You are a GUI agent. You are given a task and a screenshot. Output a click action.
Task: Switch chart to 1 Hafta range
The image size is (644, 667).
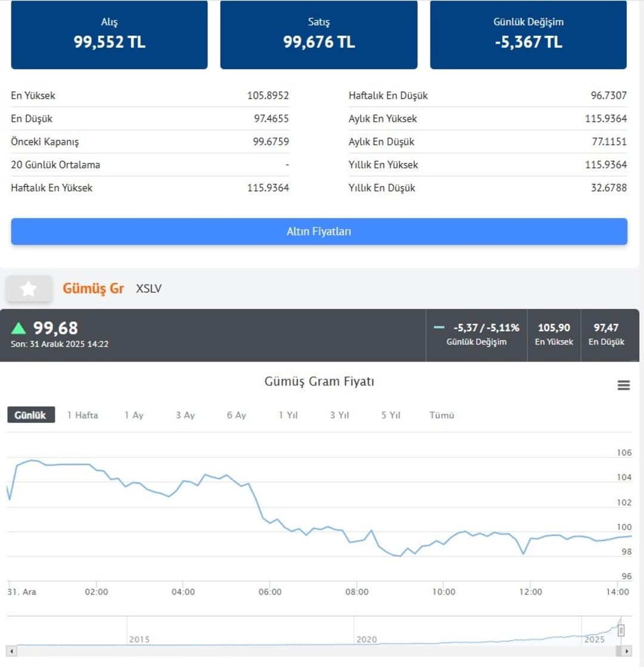(82, 415)
